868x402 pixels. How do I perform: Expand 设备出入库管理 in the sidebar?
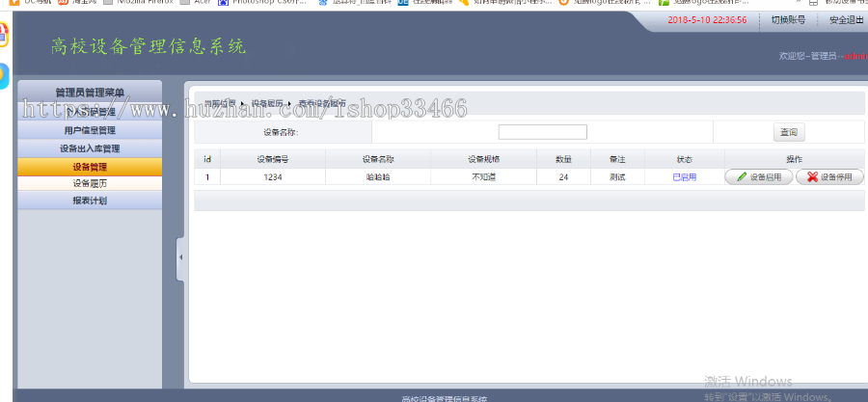(x=90, y=148)
